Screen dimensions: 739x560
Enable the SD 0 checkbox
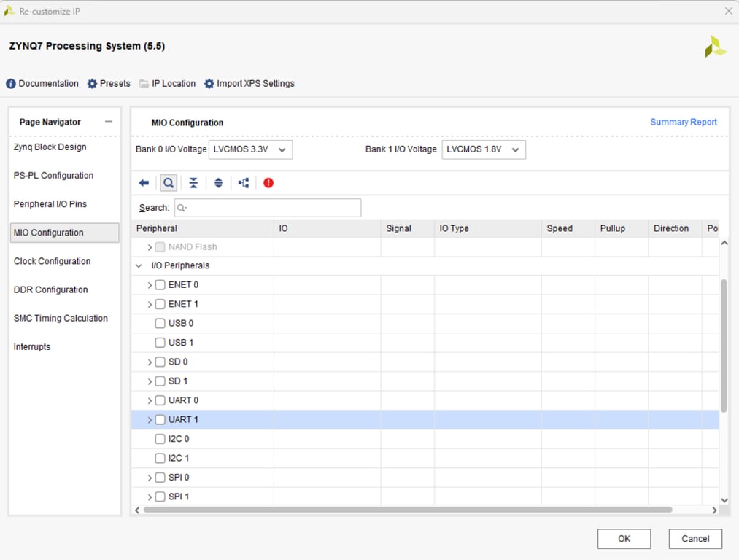click(x=160, y=362)
